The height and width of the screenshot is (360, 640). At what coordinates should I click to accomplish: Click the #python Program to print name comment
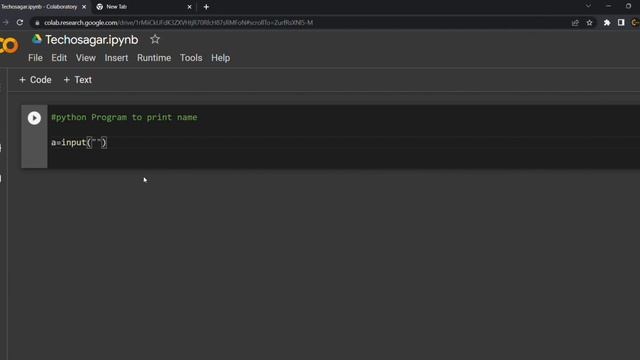(124, 118)
